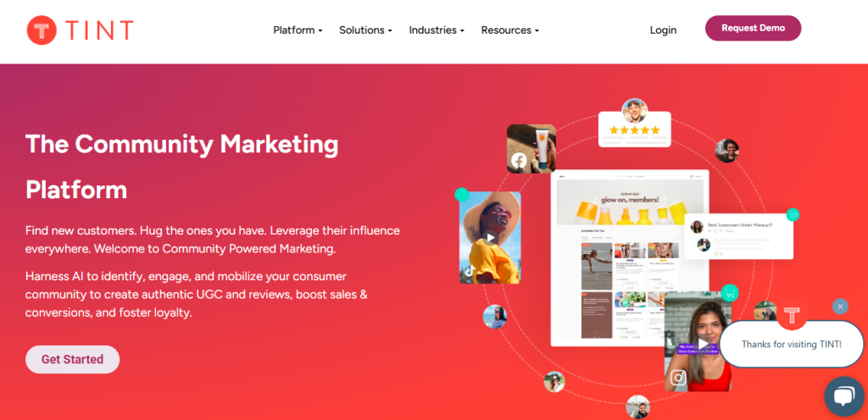Image resolution: width=868 pixels, height=420 pixels.
Task: Expand the Solutions dropdown menu
Action: coord(365,30)
